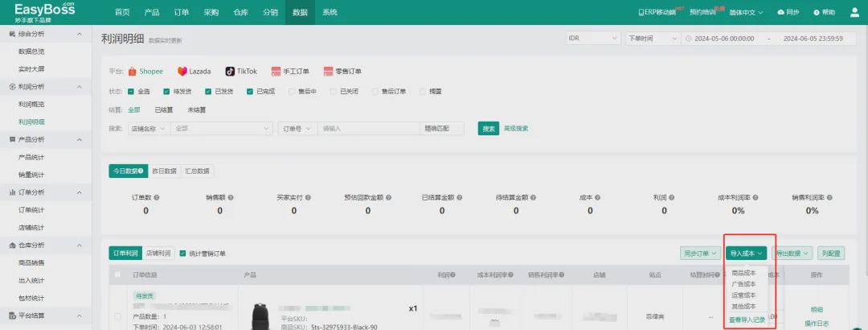Screen dimensions: 868x330
Task: Click the 导入成本 button
Action: pos(746,254)
